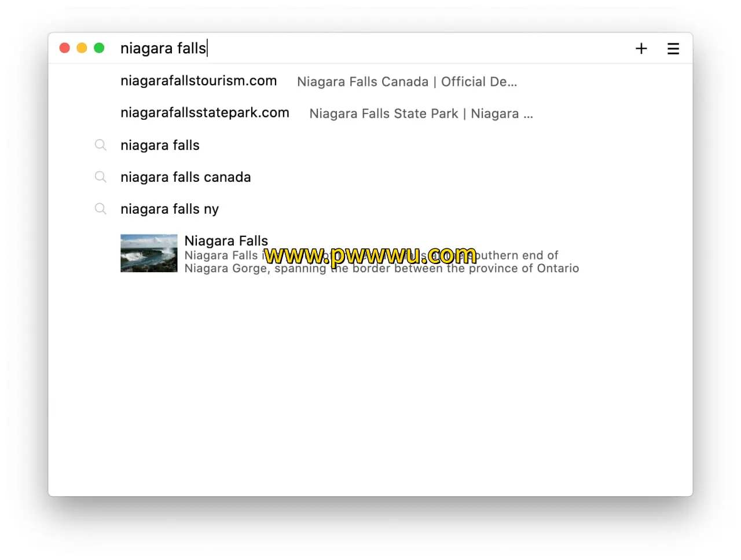Close the window with the red button
Image resolution: width=741 pixels, height=560 pixels.
pos(65,48)
